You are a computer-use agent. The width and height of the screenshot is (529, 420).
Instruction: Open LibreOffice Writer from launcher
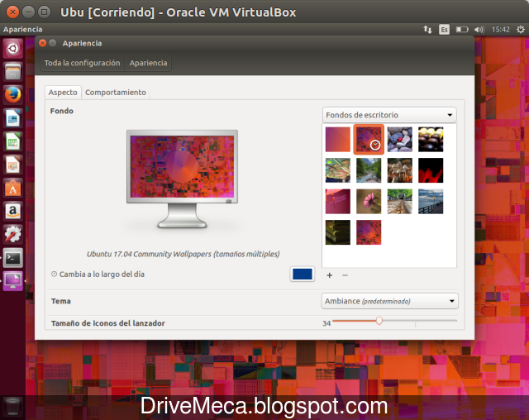click(13, 118)
